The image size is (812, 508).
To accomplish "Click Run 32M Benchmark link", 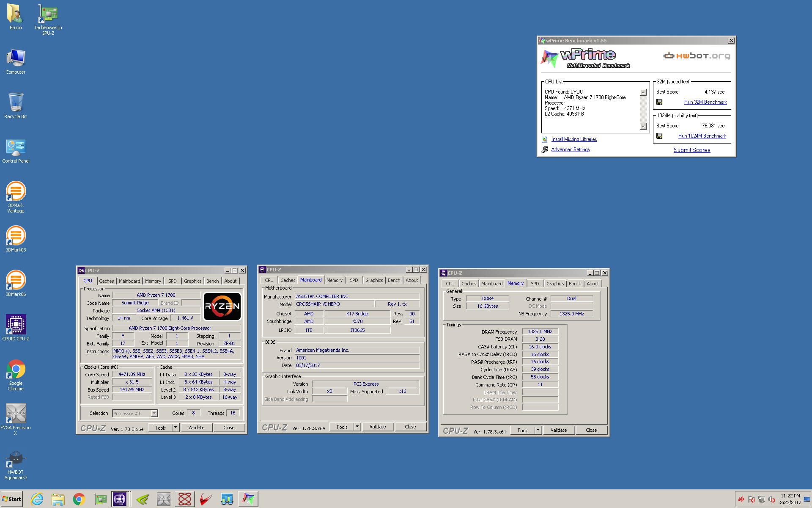I will [705, 102].
